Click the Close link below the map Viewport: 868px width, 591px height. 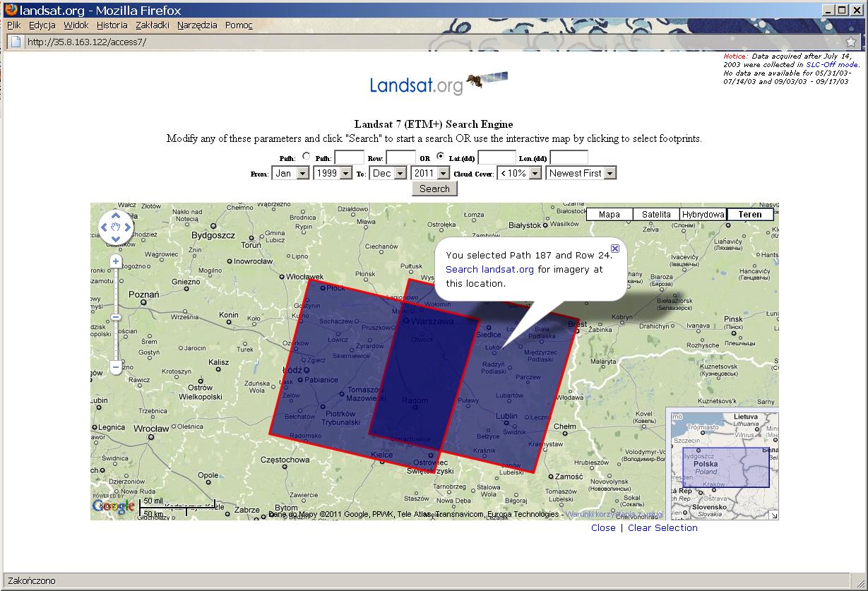(603, 527)
